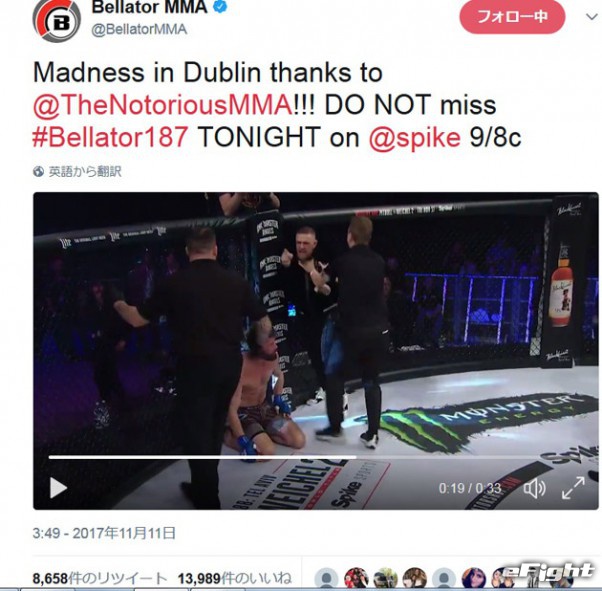View the 8,658 retweets list
The image size is (602, 591).
click(100, 578)
